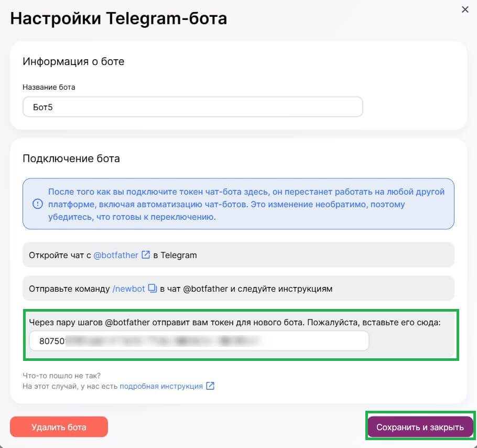Click the external-link icon beside подробная инструкция
Image resolution: width=477 pixels, height=448 pixels.
210,386
